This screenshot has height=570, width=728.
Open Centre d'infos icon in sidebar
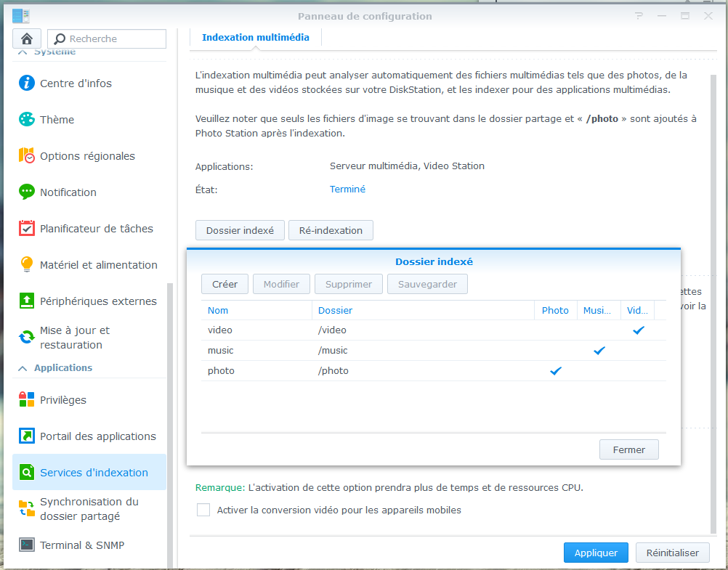26,83
